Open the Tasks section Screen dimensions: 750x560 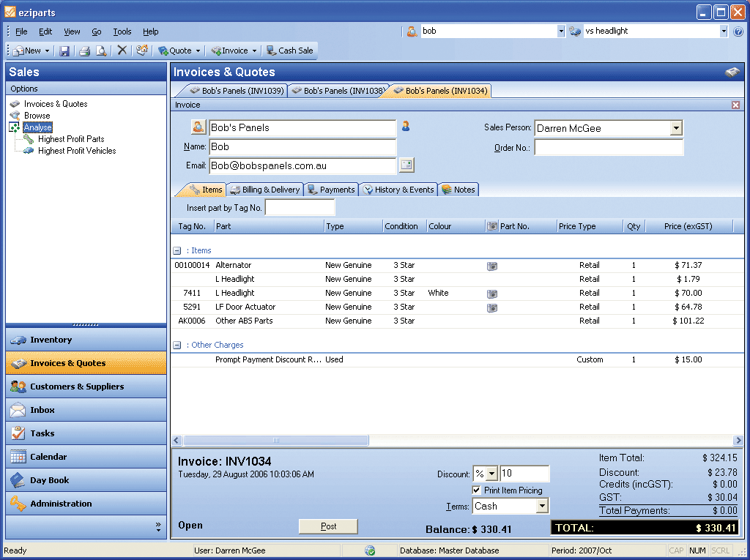click(x=86, y=433)
